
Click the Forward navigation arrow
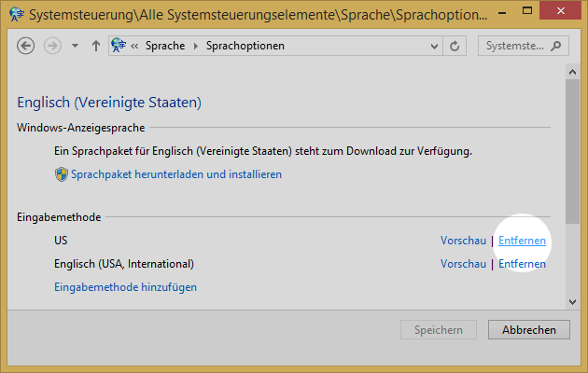[x=51, y=46]
